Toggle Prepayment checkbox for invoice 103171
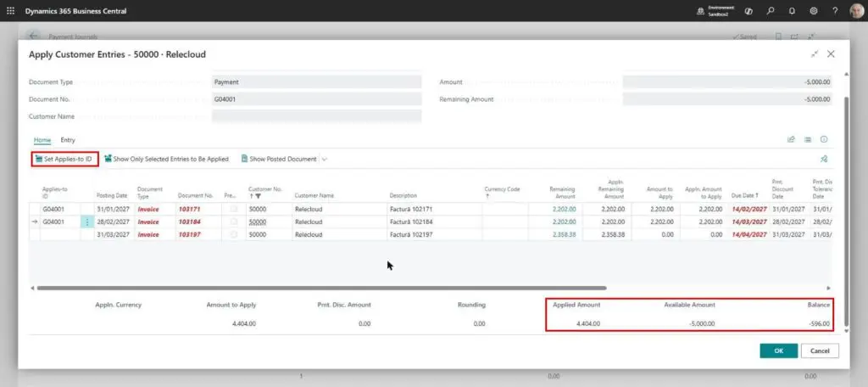The width and height of the screenshot is (868, 387). click(x=234, y=209)
